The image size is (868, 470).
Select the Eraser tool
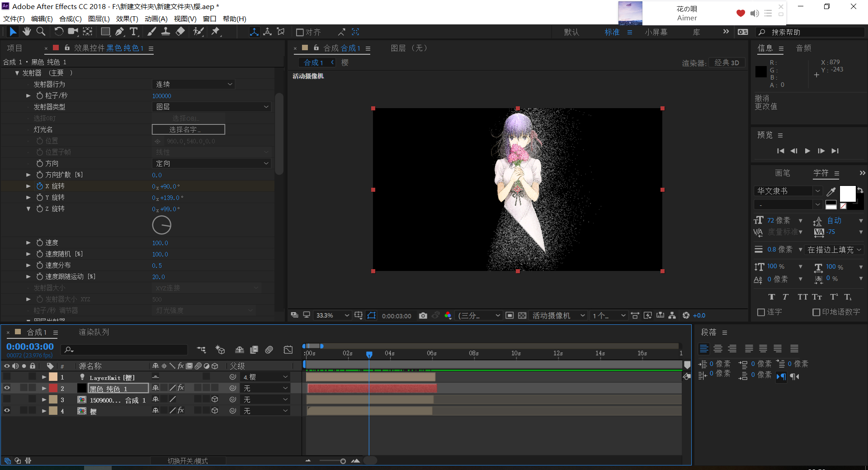[180, 32]
